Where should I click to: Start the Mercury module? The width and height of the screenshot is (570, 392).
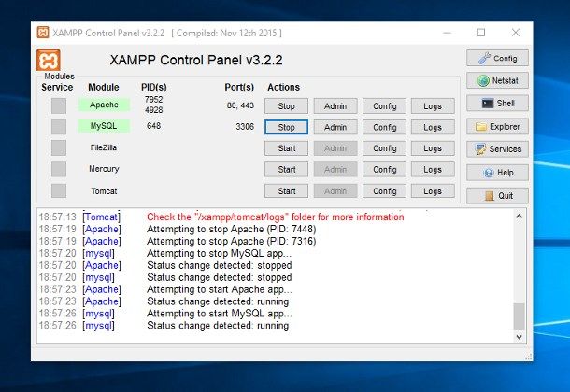click(287, 170)
